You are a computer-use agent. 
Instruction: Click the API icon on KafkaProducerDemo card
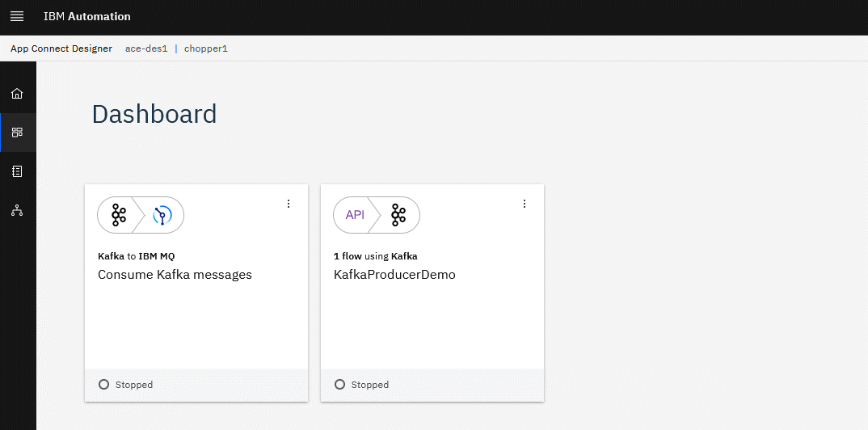pos(355,215)
